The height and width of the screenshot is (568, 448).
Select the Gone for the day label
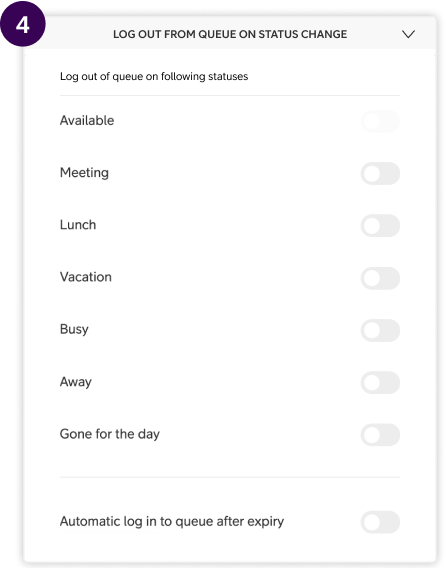point(110,434)
